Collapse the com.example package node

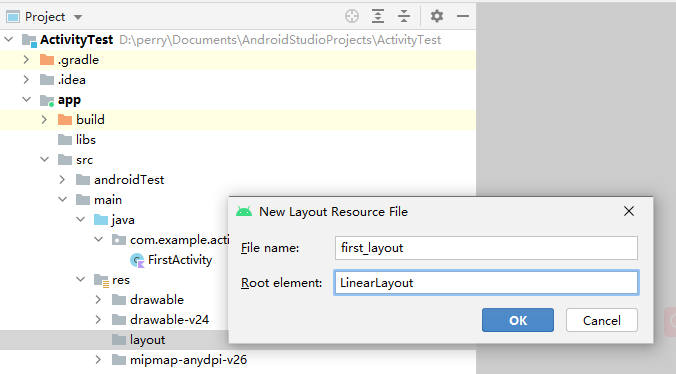point(99,239)
